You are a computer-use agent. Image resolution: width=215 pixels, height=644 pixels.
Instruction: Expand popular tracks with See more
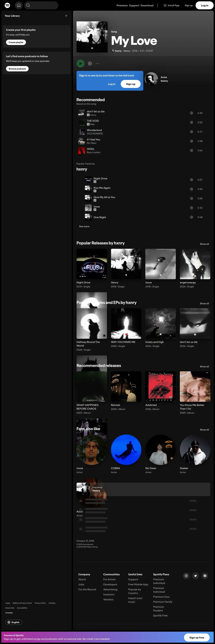click(84, 227)
